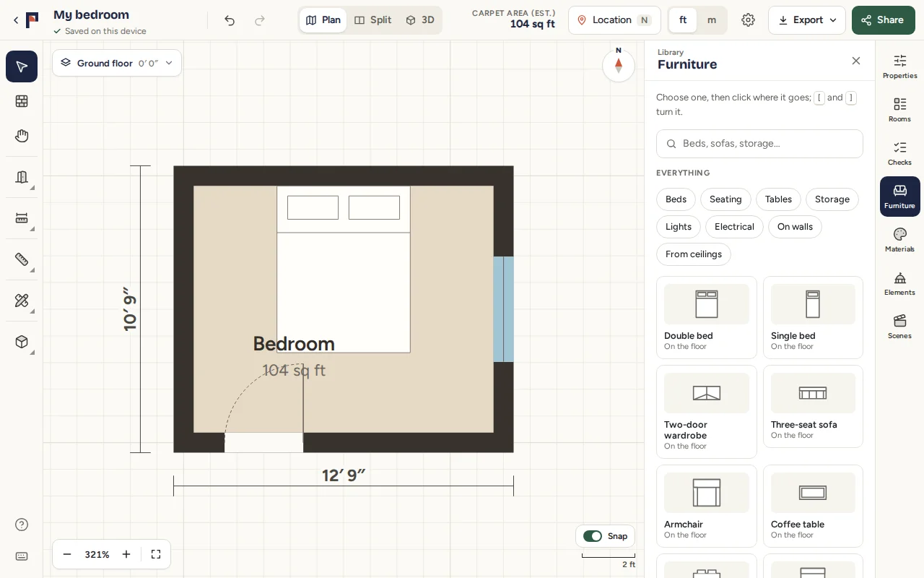
Task: Open the Checks panel
Action: (899, 153)
